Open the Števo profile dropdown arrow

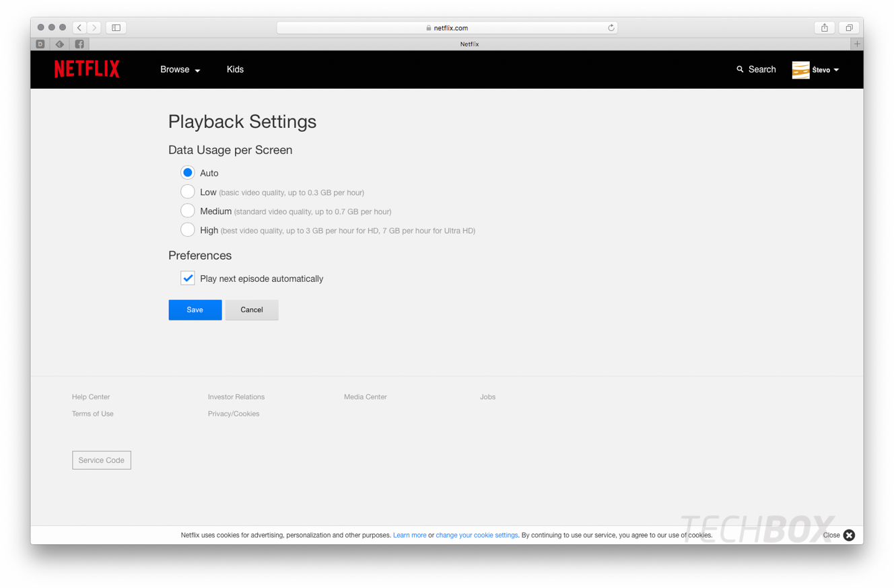[x=836, y=70]
